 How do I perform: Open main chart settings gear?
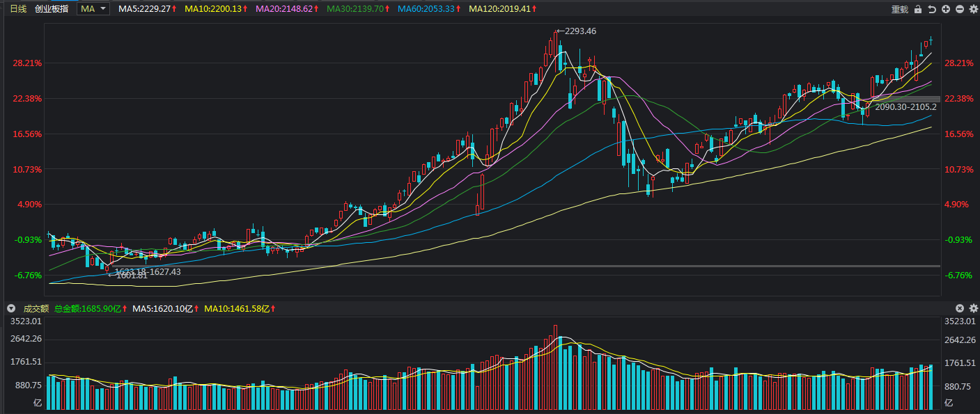[973, 9]
